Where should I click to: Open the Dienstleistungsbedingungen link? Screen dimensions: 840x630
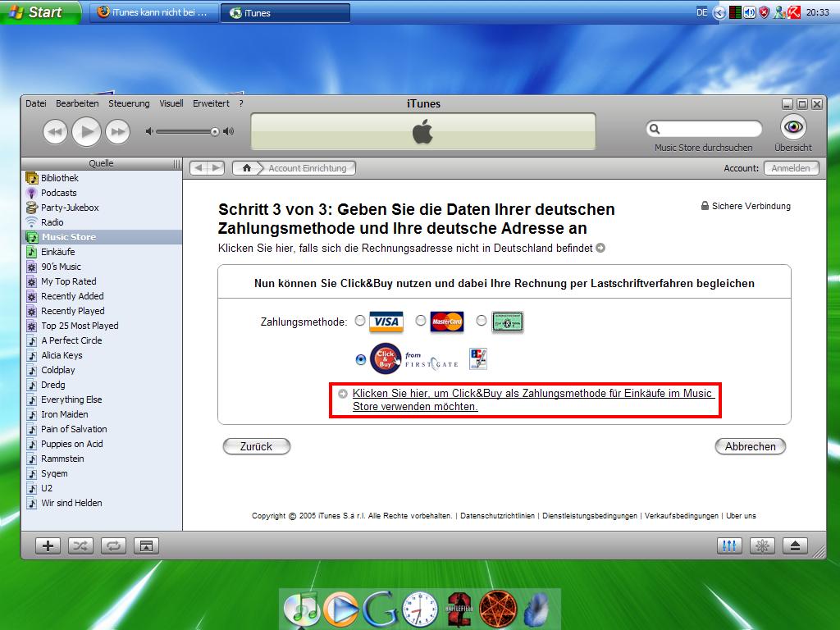(x=589, y=516)
